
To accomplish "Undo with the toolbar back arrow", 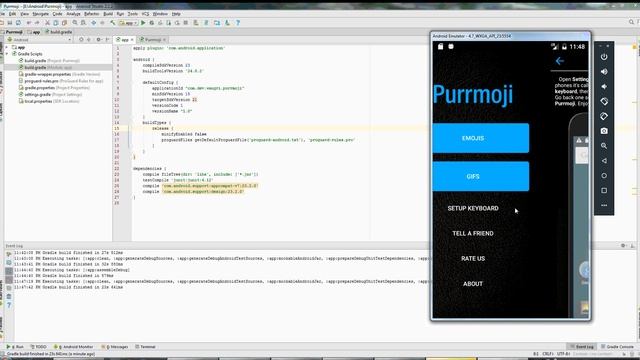I will click(x=29, y=23).
